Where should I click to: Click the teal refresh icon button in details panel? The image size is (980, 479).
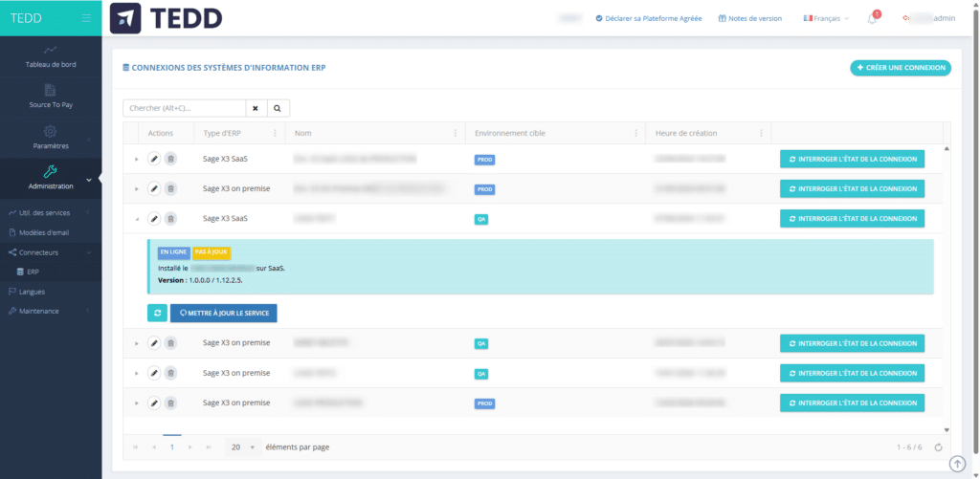tap(157, 313)
